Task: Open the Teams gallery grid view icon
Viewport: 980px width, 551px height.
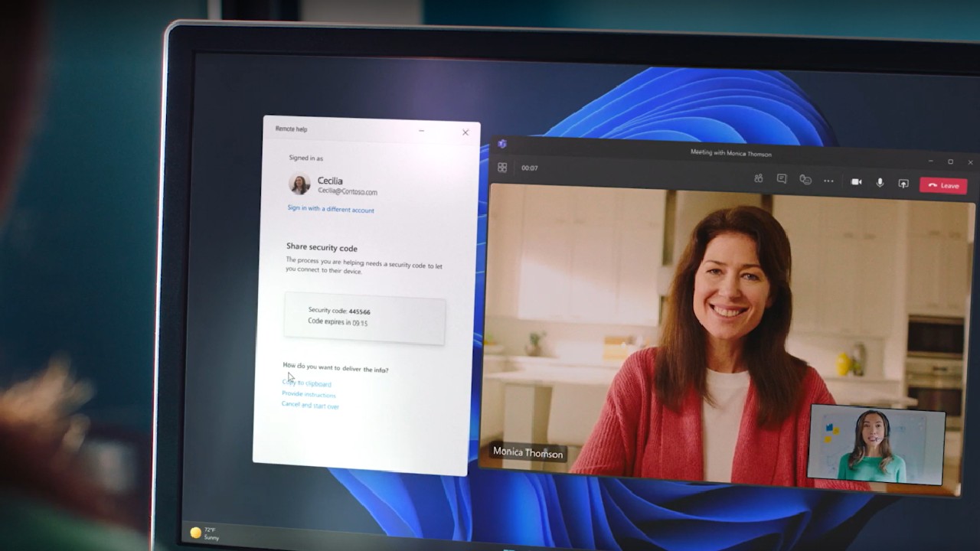Action: (x=502, y=168)
